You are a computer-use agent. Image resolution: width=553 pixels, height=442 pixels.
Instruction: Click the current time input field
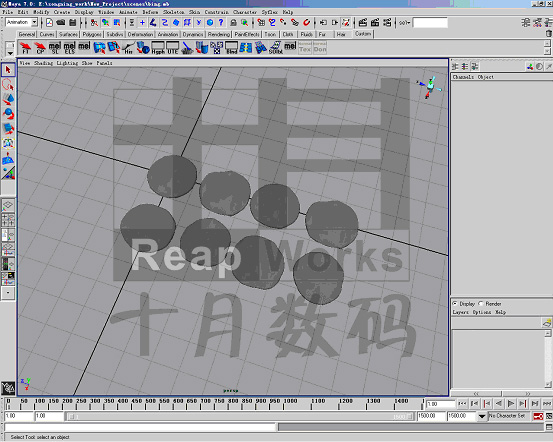(440, 404)
